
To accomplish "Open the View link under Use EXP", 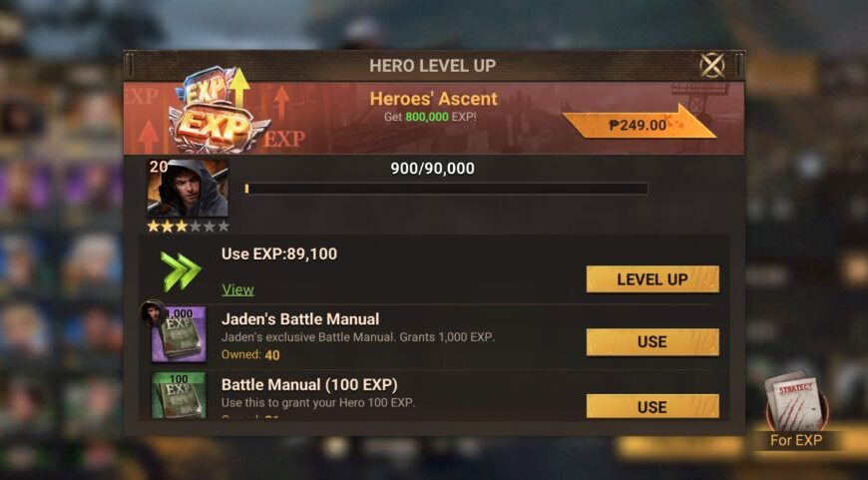I will click(237, 289).
